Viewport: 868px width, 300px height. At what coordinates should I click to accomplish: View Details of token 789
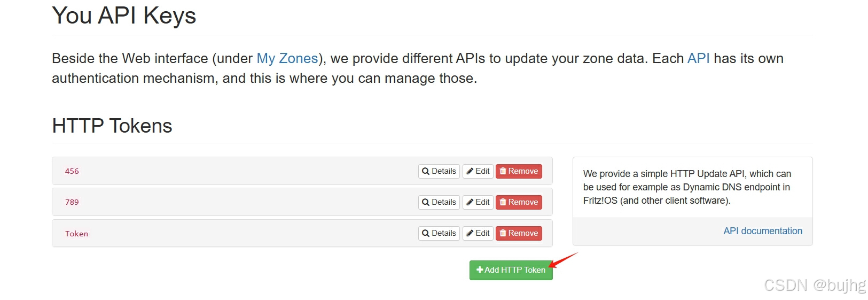click(x=439, y=202)
